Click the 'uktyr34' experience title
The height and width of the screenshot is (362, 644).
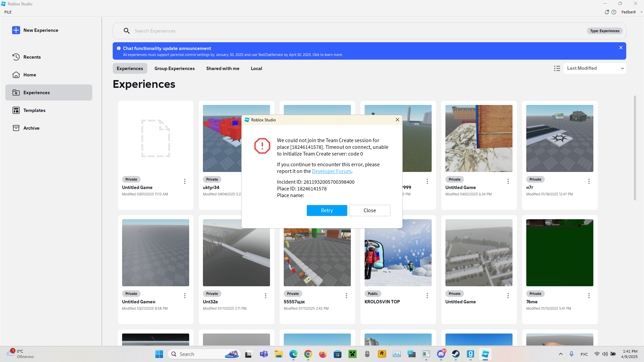(x=211, y=187)
